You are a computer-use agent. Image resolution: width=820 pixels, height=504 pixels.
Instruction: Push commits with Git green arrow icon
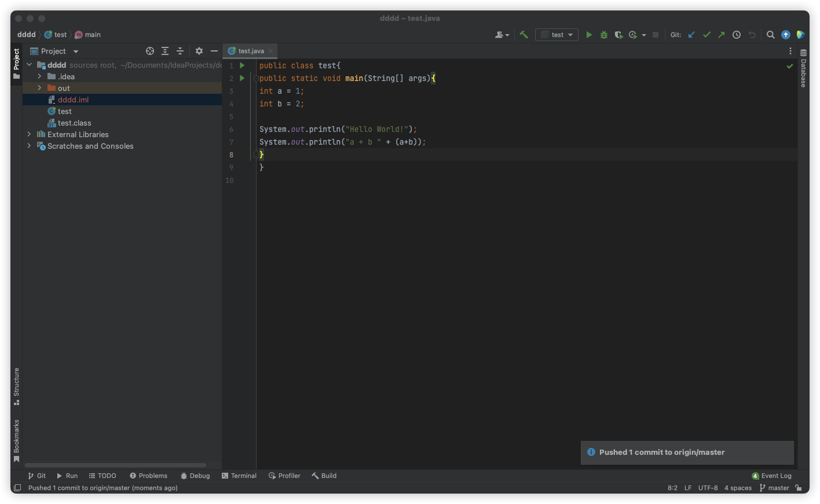[x=722, y=35]
